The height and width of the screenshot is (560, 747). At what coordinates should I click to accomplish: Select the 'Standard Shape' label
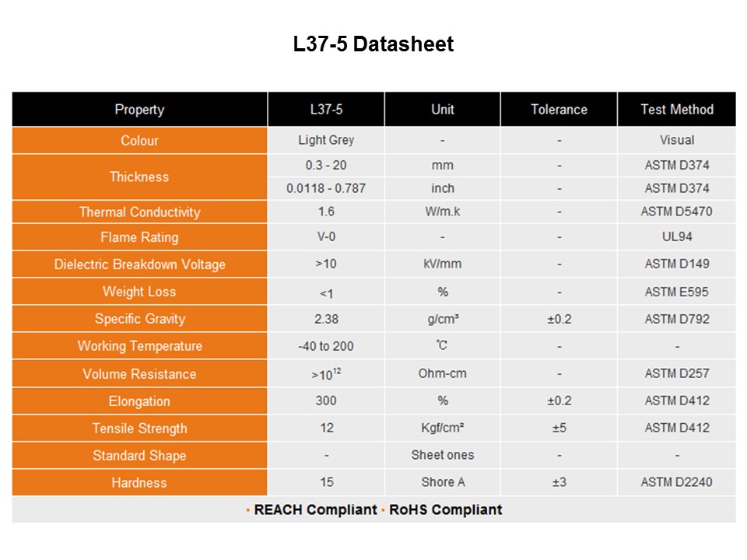139,455
